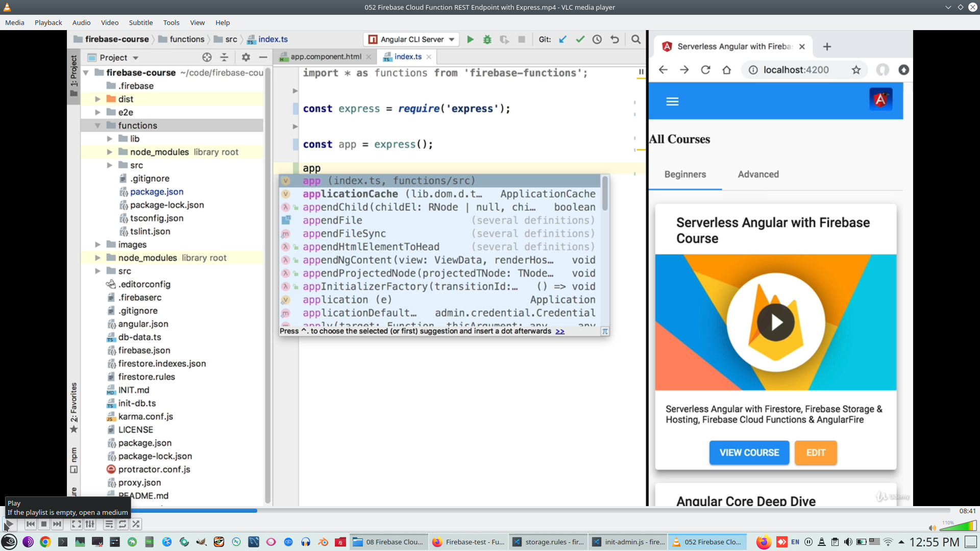This screenshot has height=551, width=980.
Task: Open the Tools menu
Action: pos(171,22)
